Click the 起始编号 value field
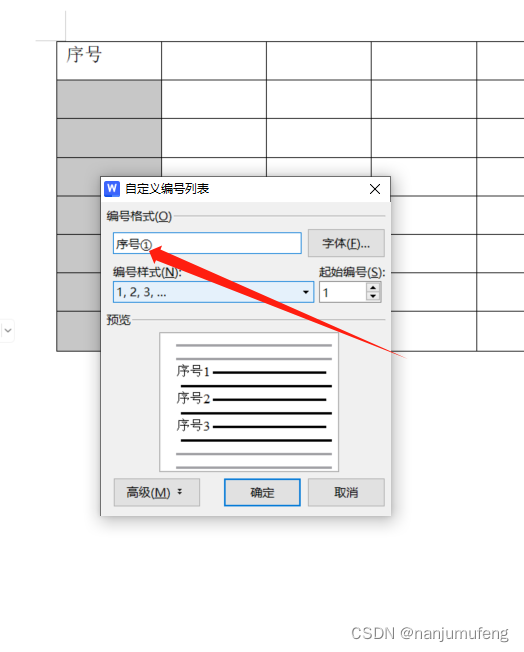The height and width of the screenshot is (652, 524). (343, 292)
